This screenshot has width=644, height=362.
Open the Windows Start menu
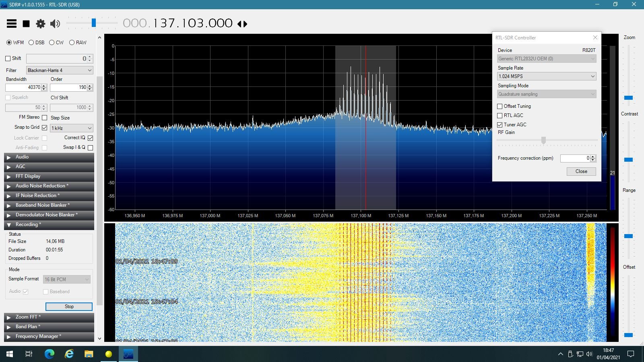[x=10, y=354]
